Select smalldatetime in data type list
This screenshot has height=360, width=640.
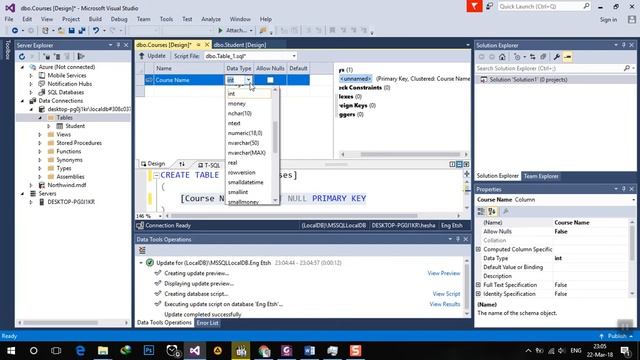tap(246, 182)
